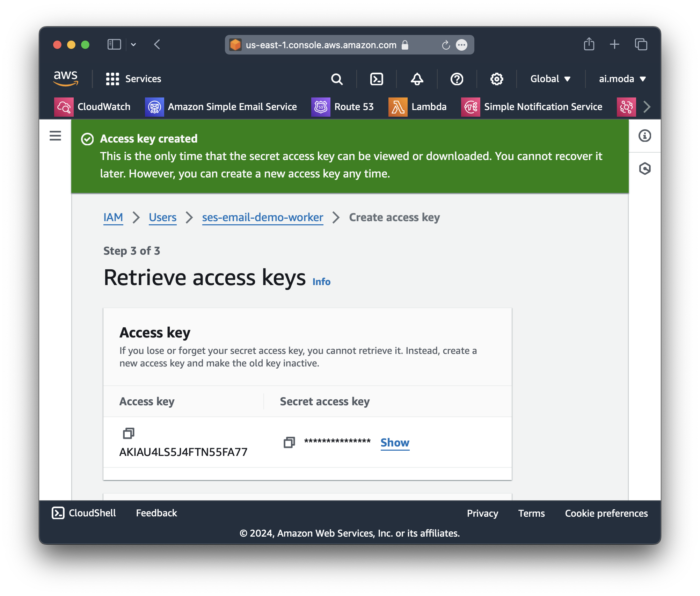Open the CloudShell terminal icon in top bar

[376, 79]
